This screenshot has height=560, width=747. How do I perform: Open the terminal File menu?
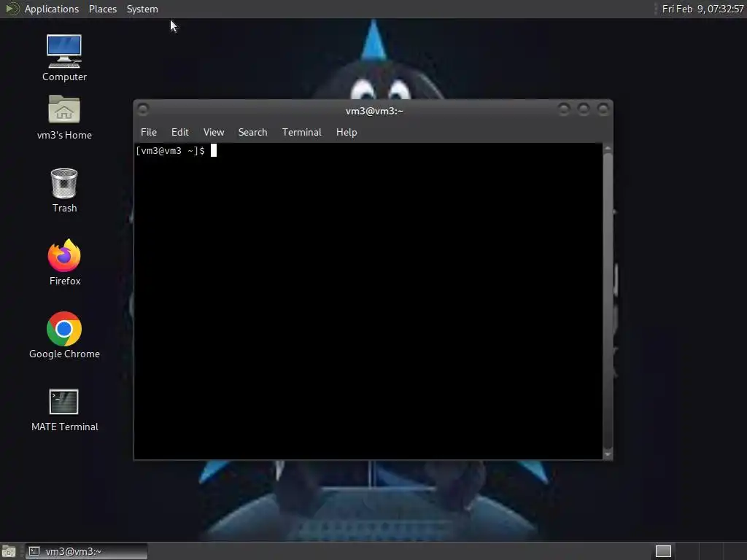pyautogui.click(x=149, y=133)
